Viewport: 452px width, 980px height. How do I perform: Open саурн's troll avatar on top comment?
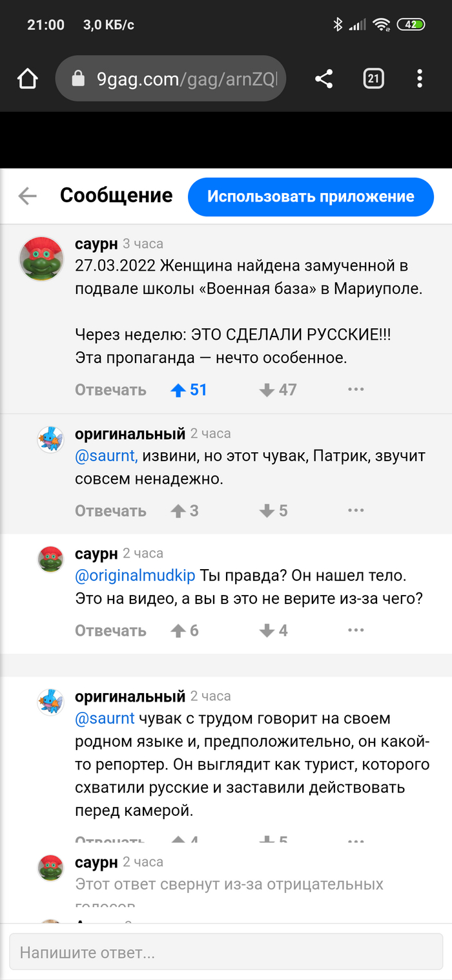coord(42,259)
